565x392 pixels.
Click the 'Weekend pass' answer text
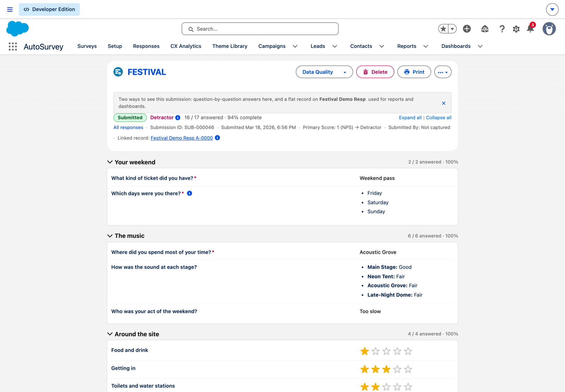coord(377,179)
